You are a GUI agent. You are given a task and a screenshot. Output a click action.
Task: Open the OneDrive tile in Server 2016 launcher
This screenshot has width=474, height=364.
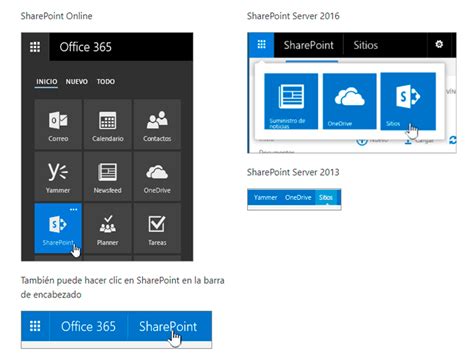coord(350,101)
